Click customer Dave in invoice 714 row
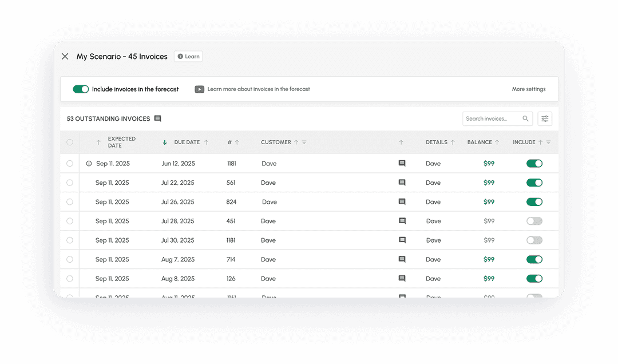The image size is (618, 364). 268,259
